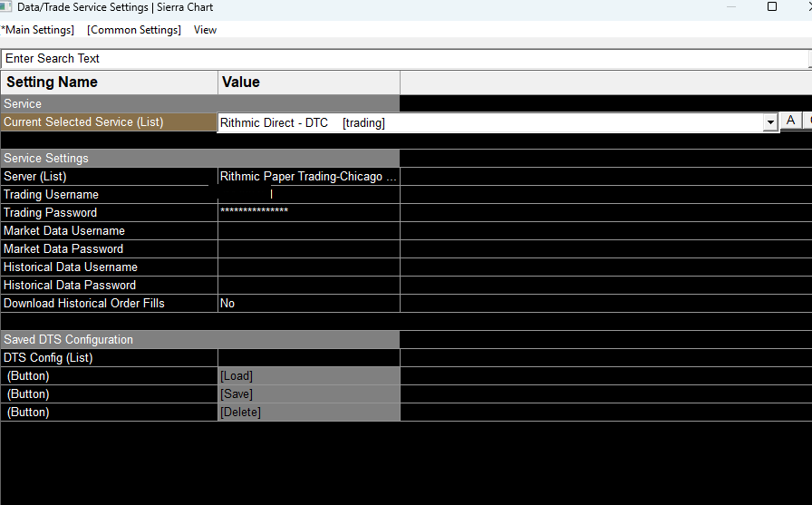Viewport: 812px width, 505px height.
Task: Click the Enter Search Text field
Action: (x=405, y=59)
